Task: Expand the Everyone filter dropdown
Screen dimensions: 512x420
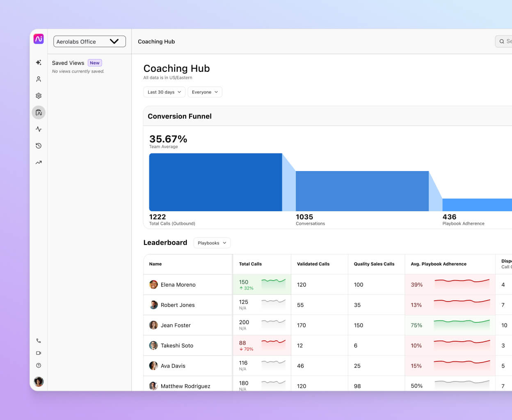Action: click(205, 92)
